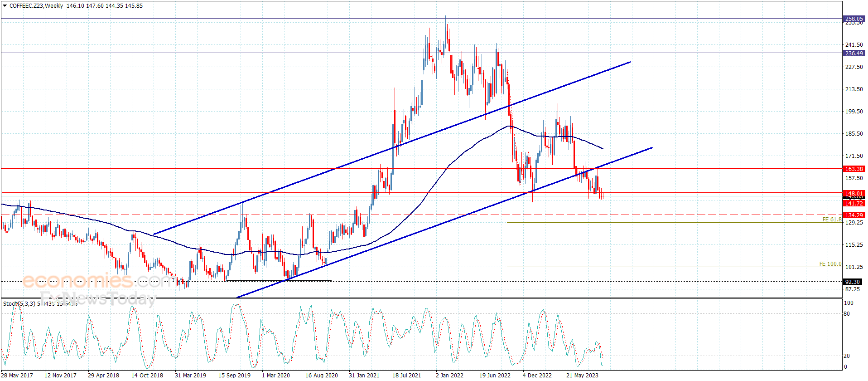
Task: Click the 20 oversold level on stochastic scale
Action: point(847,356)
